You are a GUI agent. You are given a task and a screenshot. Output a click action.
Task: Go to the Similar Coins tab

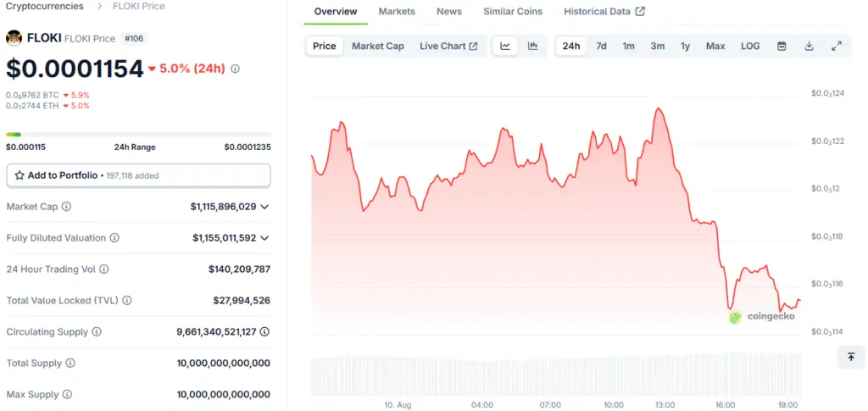[513, 12]
